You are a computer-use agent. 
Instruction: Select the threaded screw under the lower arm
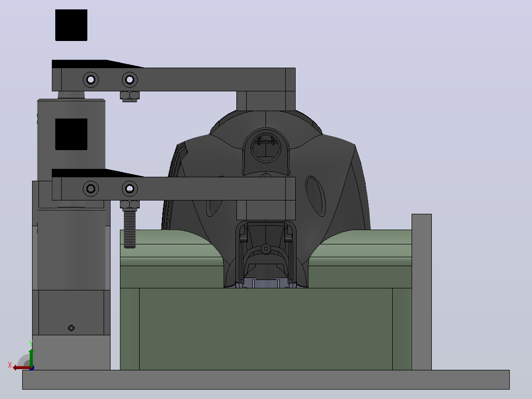pyautogui.click(x=130, y=229)
